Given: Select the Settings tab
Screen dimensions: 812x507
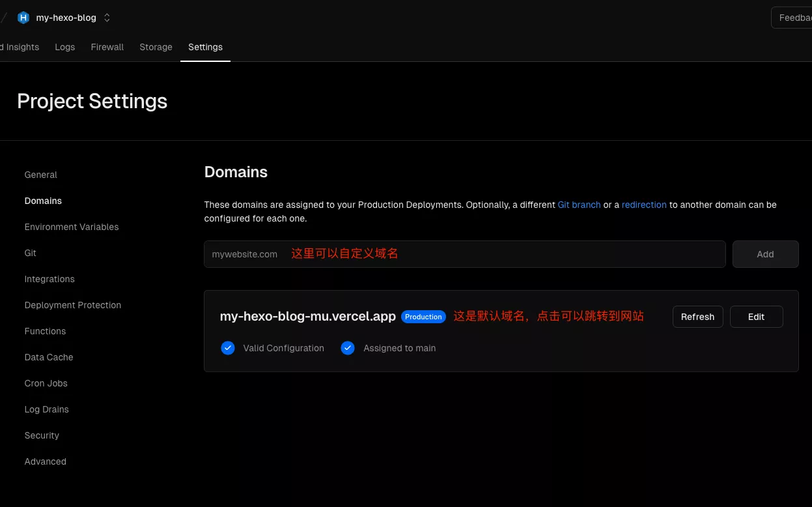Looking at the screenshot, I should (x=205, y=47).
